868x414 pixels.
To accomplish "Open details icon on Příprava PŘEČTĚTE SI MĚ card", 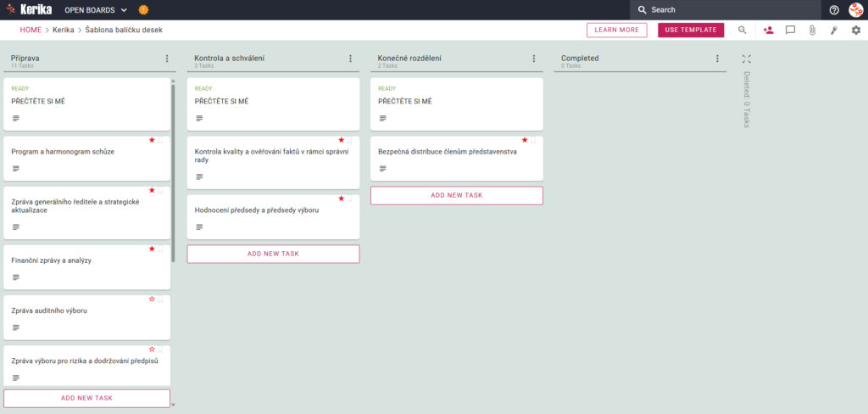I will coord(16,118).
